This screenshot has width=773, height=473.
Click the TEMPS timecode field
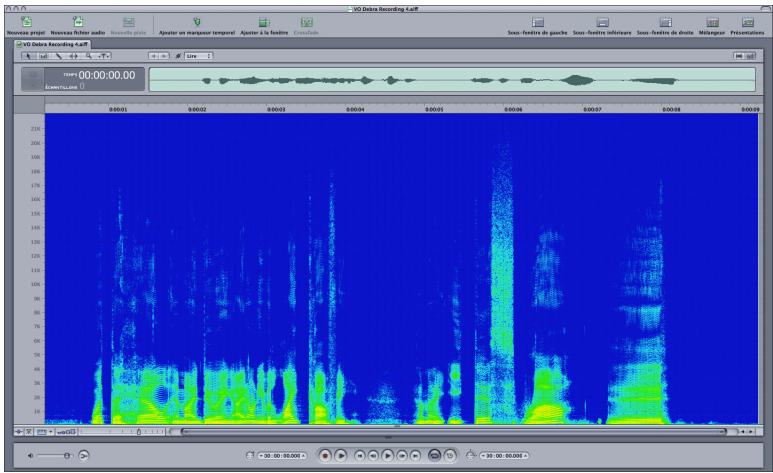pos(106,75)
